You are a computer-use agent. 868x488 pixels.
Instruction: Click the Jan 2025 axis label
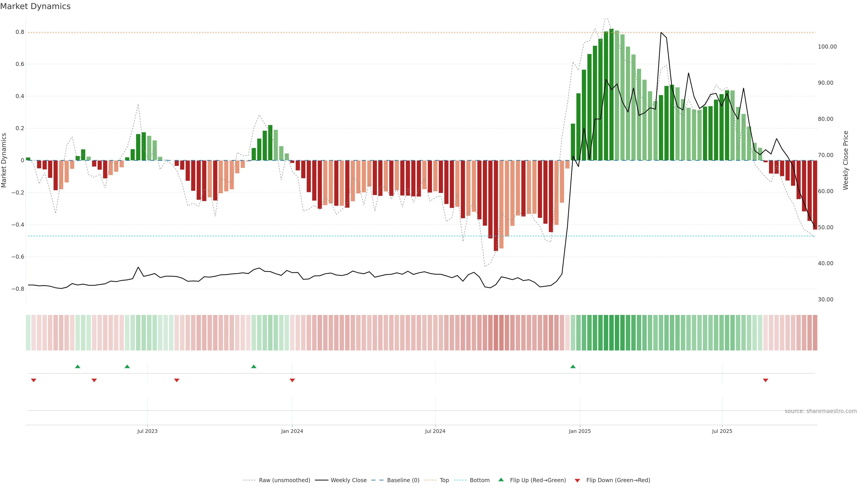pyautogui.click(x=580, y=431)
